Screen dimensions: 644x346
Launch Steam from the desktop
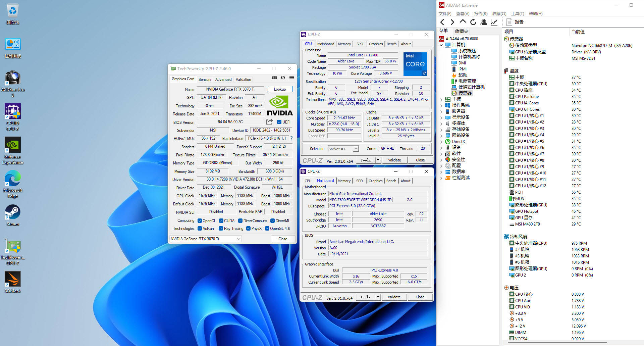13,215
